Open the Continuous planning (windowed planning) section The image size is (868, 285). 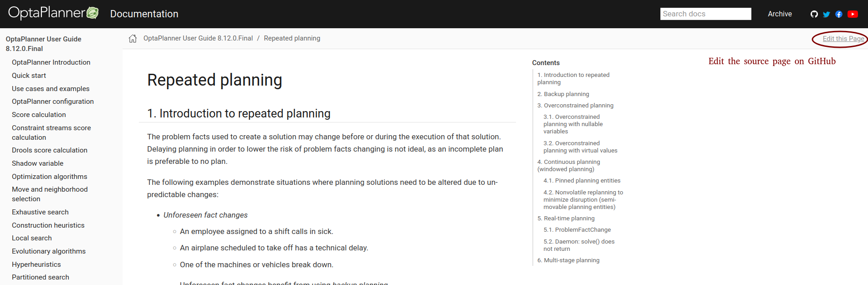[x=569, y=165]
